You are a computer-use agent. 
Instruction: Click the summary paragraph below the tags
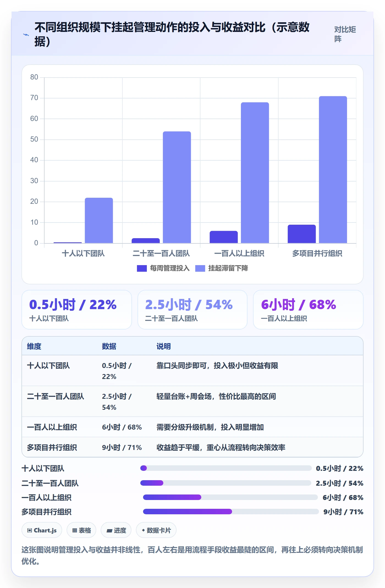coord(192,555)
